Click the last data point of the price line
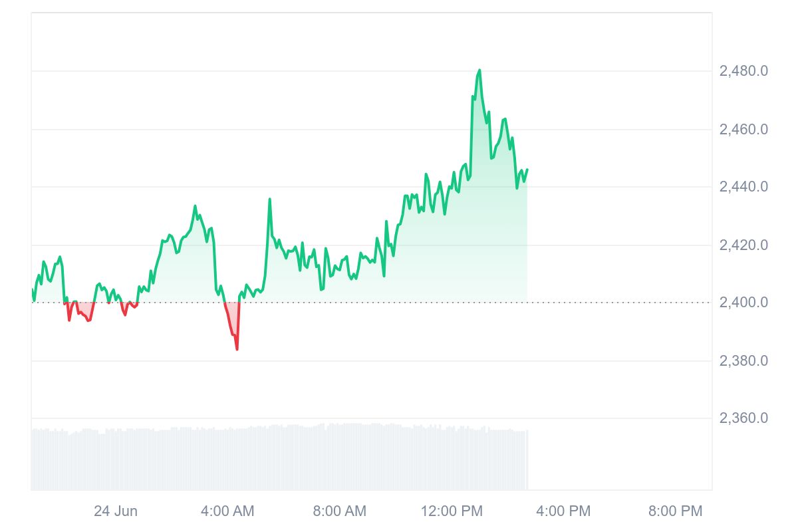This screenshot has width=798, height=532. click(527, 170)
